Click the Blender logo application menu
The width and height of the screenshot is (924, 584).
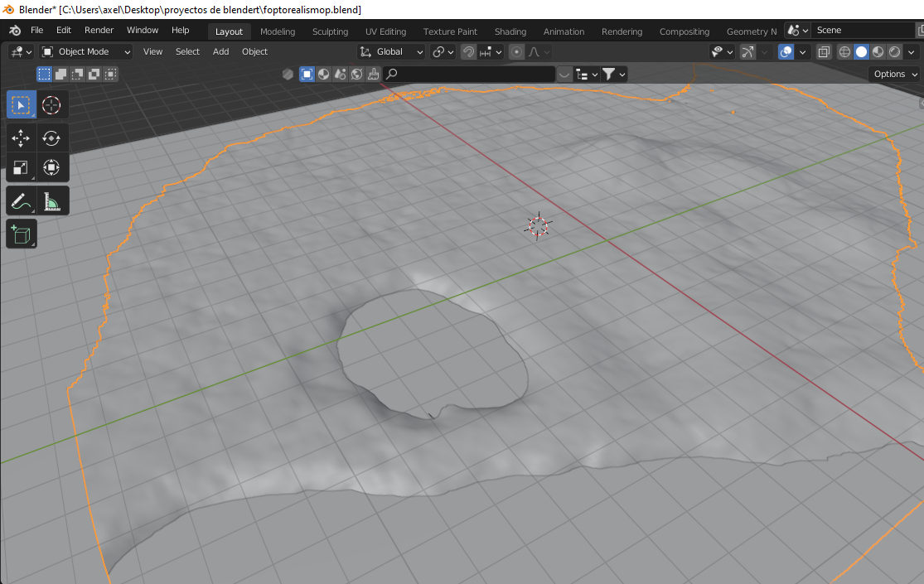pyautogui.click(x=15, y=31)
